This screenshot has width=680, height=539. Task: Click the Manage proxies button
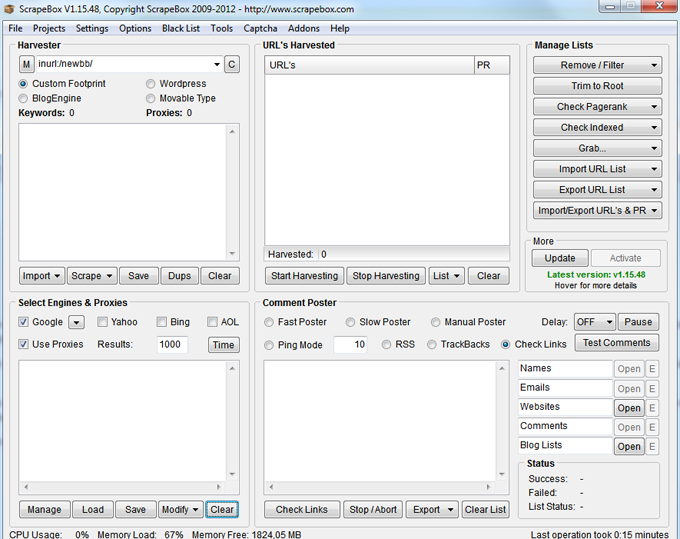coord(44,510)
